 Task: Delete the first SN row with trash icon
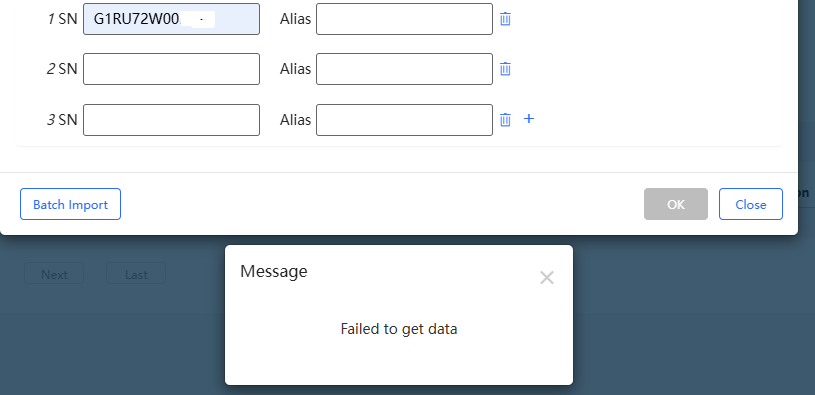[x=505, y=19]
